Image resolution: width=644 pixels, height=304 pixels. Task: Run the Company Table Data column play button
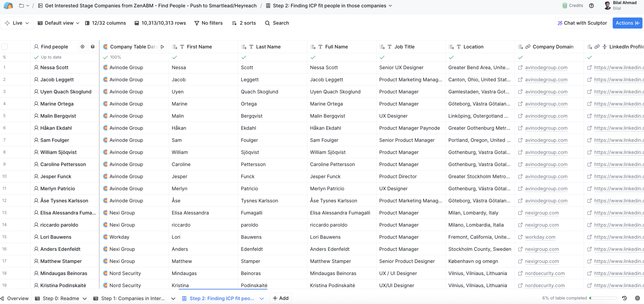pyautogui.click(x=162, y=47)
